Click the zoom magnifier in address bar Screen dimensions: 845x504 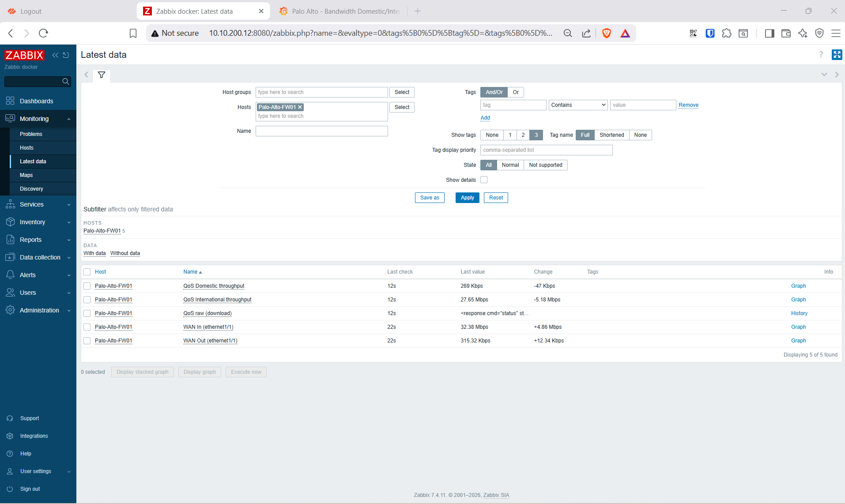pos(568,33)
